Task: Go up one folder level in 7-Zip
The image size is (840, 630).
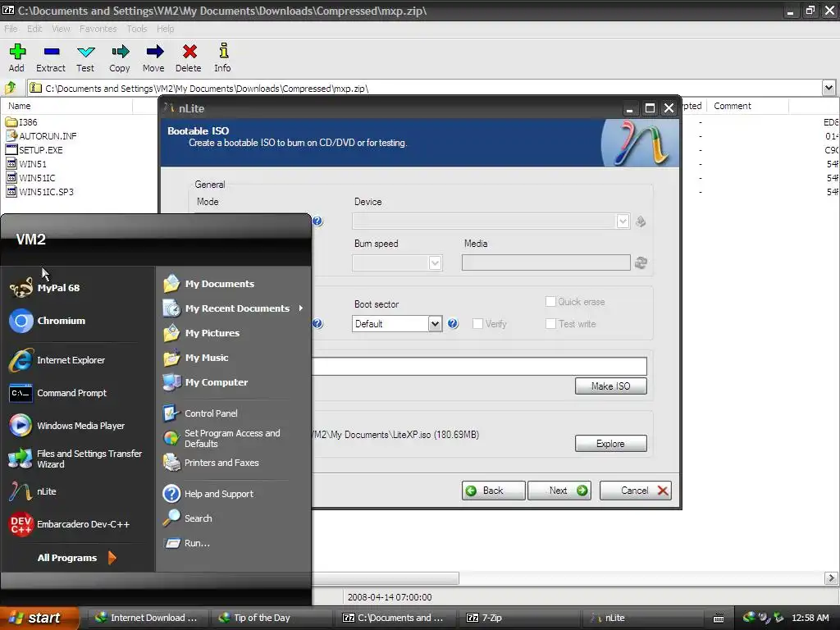Action: (11, 88)
